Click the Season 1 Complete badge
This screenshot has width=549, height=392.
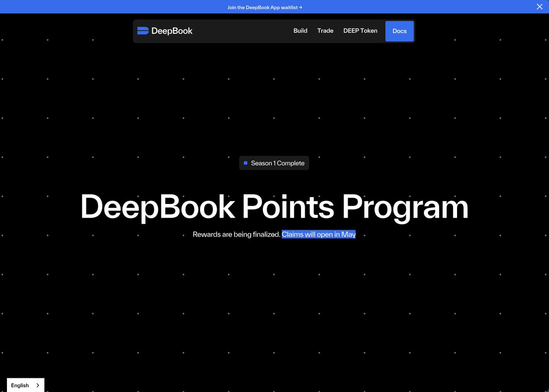click(x=274, y=163)
